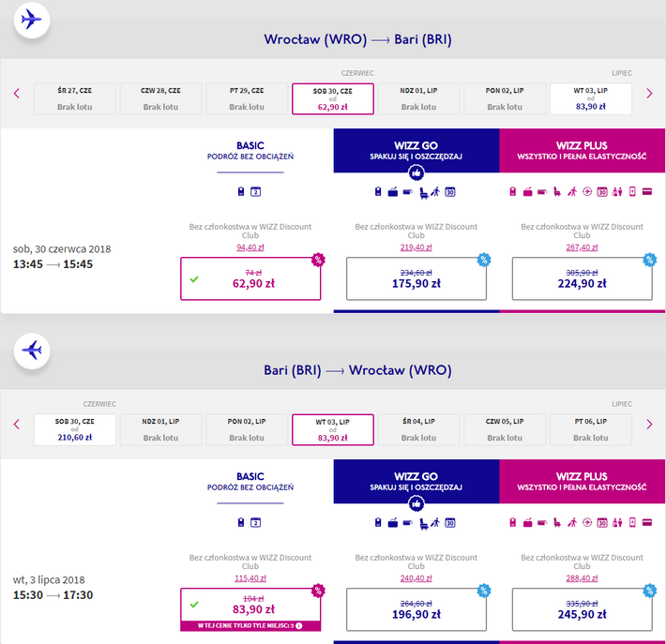Click seat icon under return WIZZ PLUS
The height and width of the screenshot is (644, 666).
tap(557, 523)
